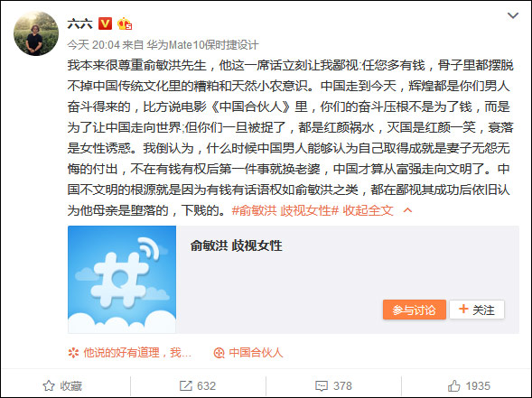Open the post options chevron menu
532x398 pixels.
(512, 15)
